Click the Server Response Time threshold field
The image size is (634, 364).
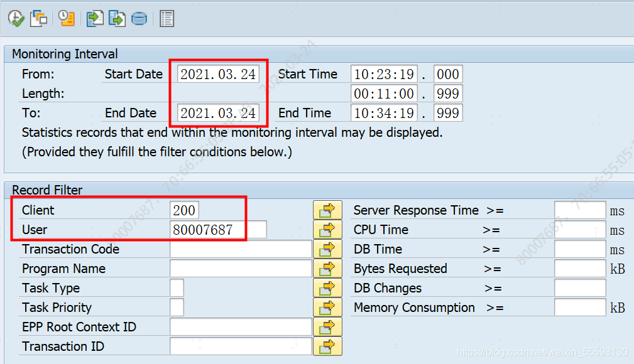[x=580, y=210]
